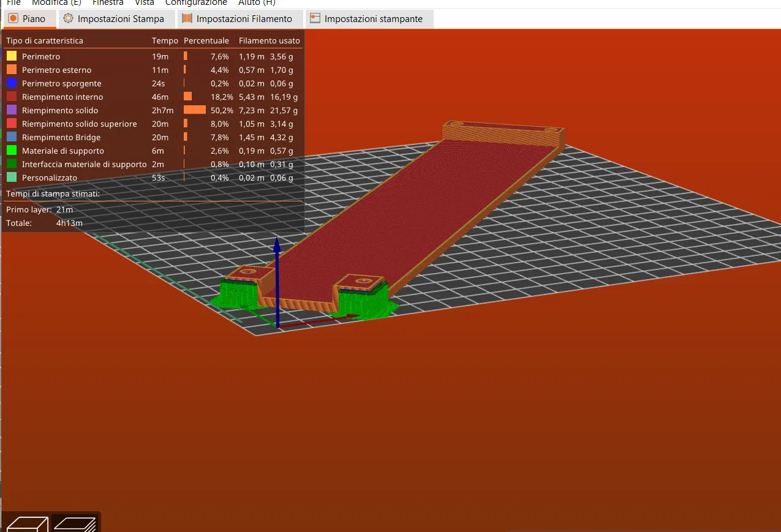Click the blue Z axis arrow

277,283
